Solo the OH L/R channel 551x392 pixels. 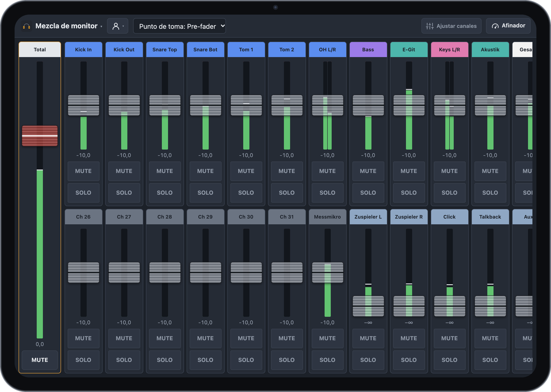tap(327, 193)
